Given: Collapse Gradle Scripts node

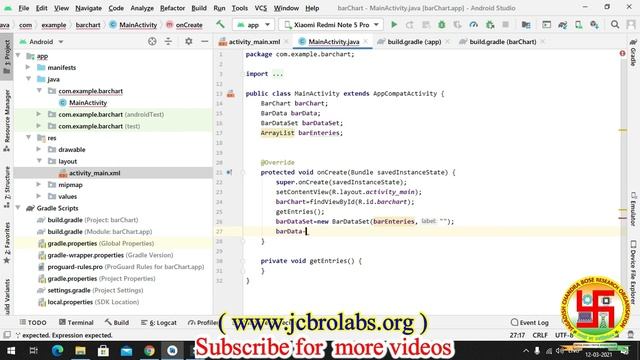Looking at the screenshot, I should coord(18,208).
